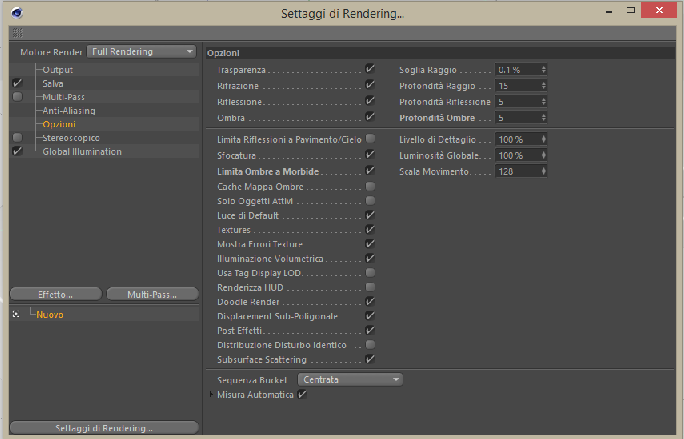The height and width of the screenshot is (439, 684).
Task: Uncheck the Trasparenza checkbox
Action: point(370,70)
